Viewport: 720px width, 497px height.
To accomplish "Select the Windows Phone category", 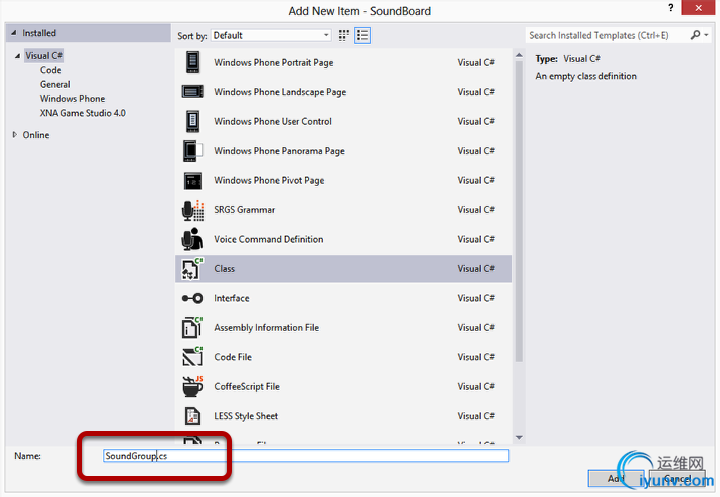I will pyautogui.click(x=73, y=99).
